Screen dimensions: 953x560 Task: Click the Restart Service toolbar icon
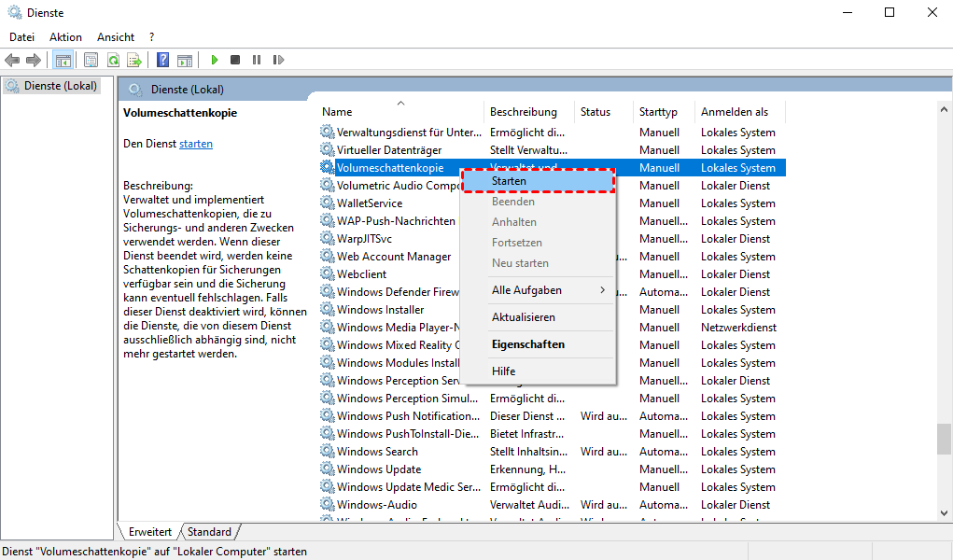point(276,61)
